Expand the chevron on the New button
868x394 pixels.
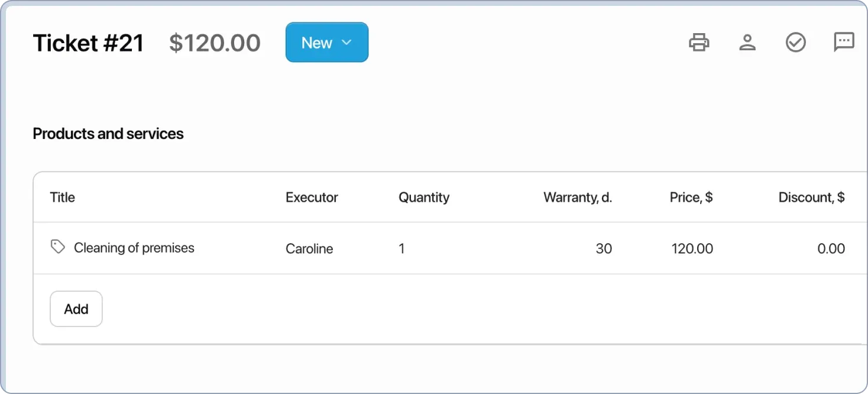pos(346,42)
